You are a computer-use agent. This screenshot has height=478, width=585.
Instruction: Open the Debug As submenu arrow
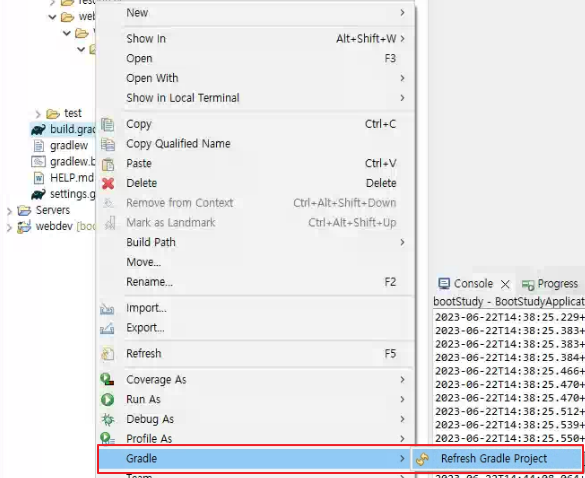coord(402,419)
